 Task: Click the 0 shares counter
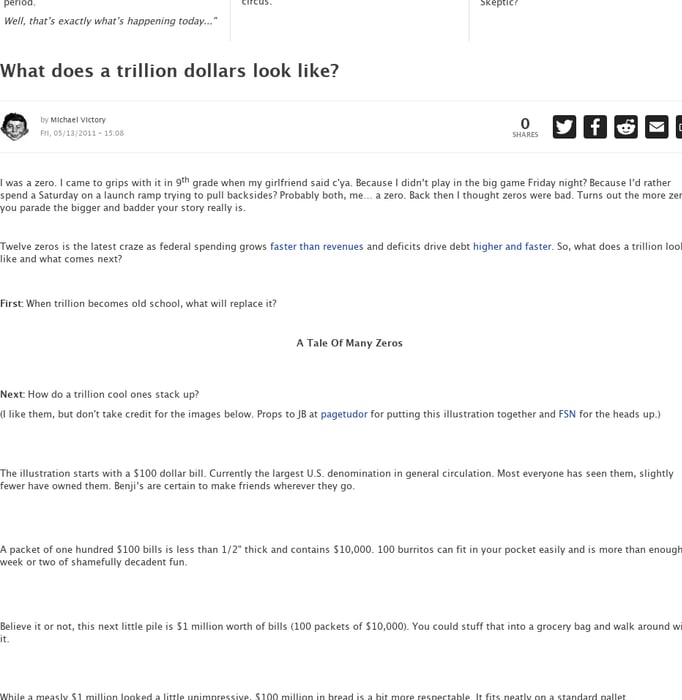[x=525, y=127]
